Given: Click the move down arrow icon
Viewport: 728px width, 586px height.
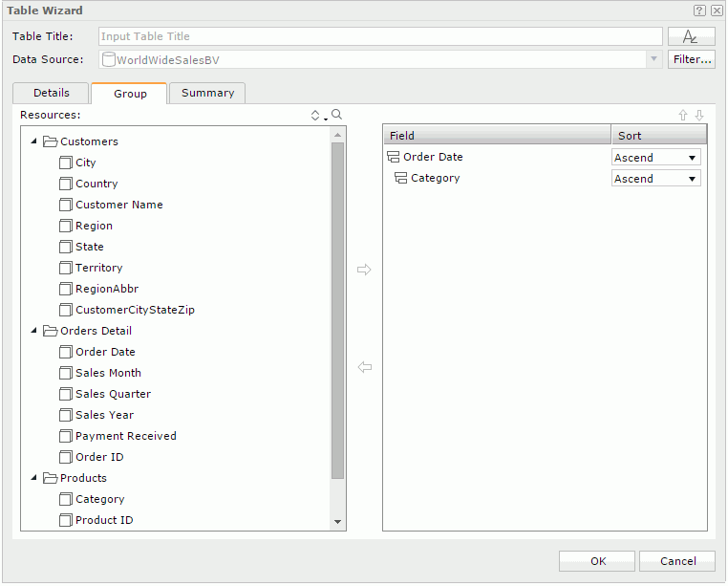Looking at the screenshot, I should pos(699,115).
